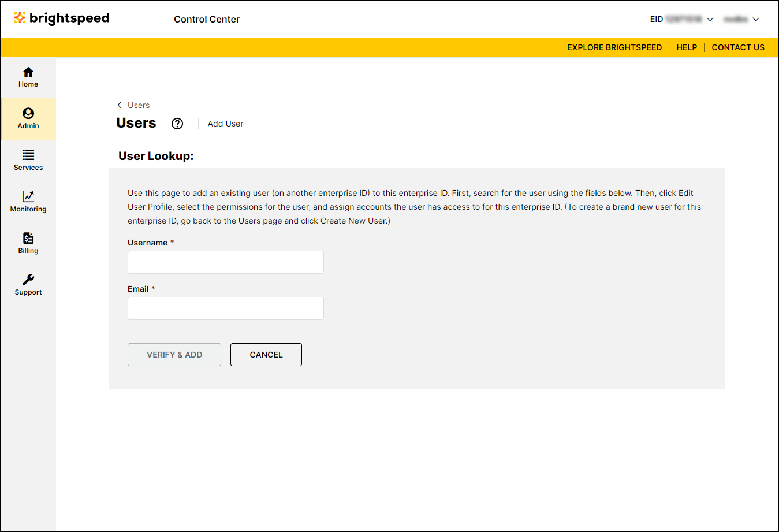779x532 pixels.
Task: Click the back chevron beside Users breadcrumb
Action: tap(120, 105)
